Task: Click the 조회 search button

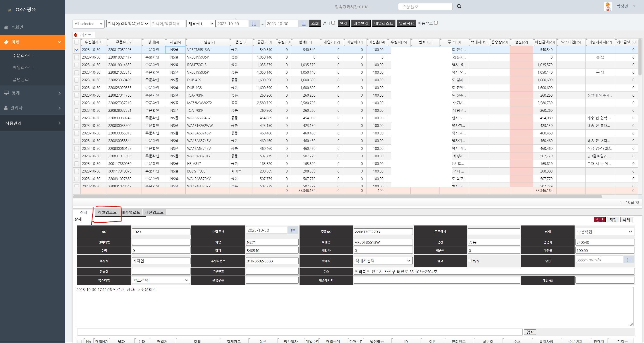Action: click(x=315, y=24)
